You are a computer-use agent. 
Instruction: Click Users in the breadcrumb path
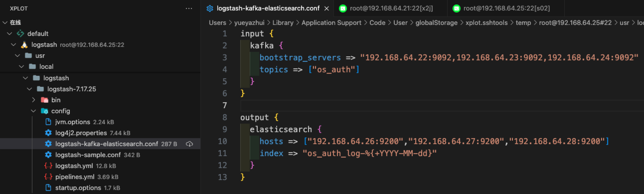[217, 22]
